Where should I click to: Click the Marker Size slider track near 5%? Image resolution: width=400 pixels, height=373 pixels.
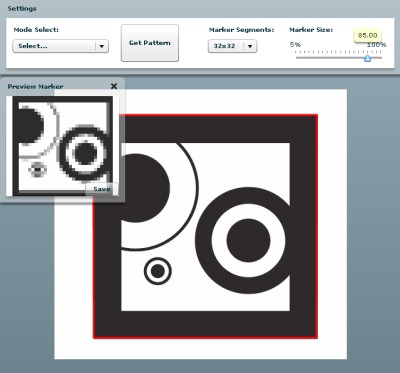point(298,58)
